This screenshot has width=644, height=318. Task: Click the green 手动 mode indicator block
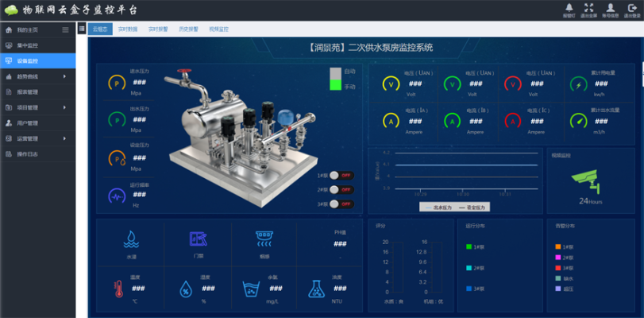tap(335, 86)
